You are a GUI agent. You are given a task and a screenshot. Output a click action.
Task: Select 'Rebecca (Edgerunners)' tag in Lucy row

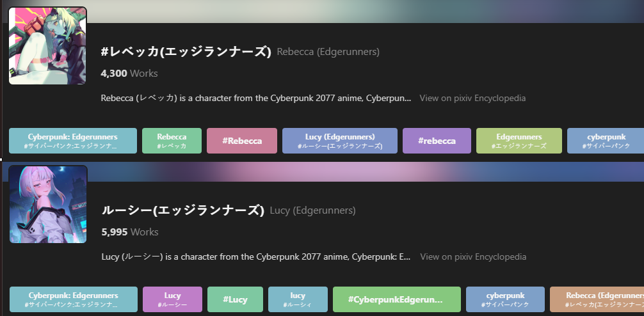click(x=597, y=299)
